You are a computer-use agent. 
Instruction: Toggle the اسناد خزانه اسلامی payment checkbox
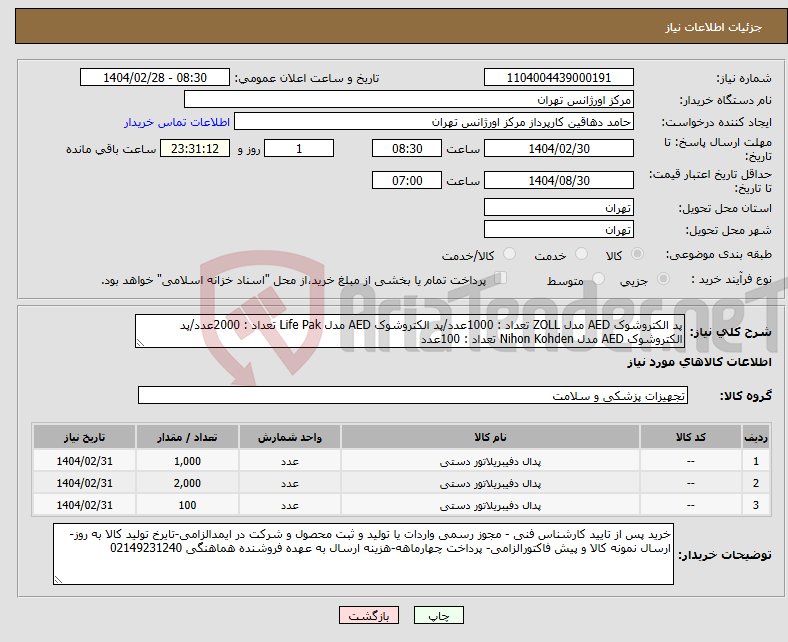(501, 278)
